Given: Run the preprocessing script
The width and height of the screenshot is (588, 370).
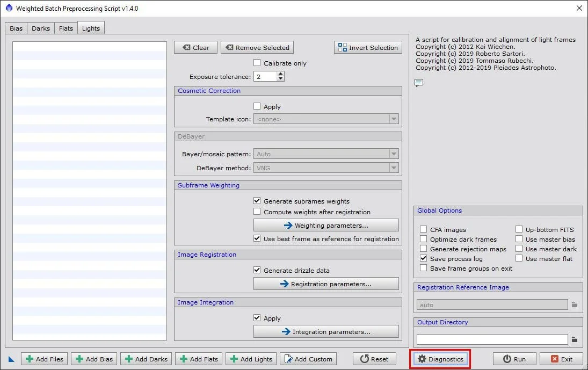Looking at the screenshot, I should coord(514,359).
